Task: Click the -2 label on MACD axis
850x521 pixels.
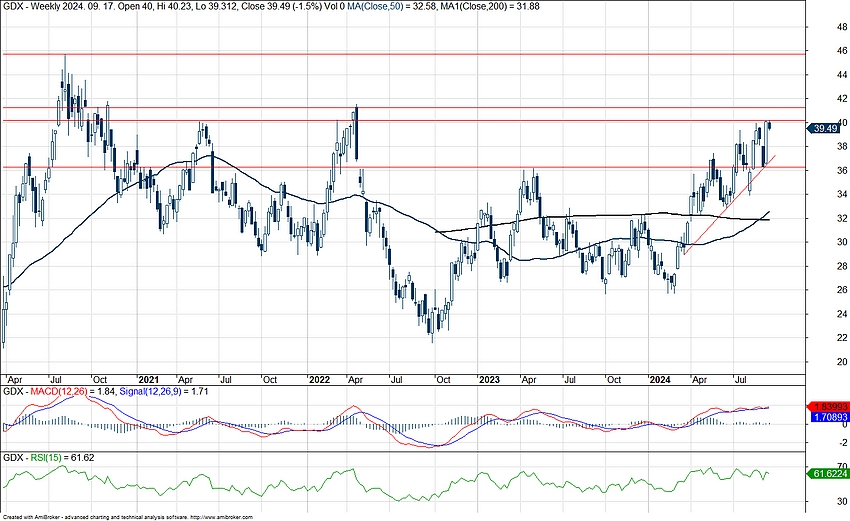Action: (x=842, y=443)
